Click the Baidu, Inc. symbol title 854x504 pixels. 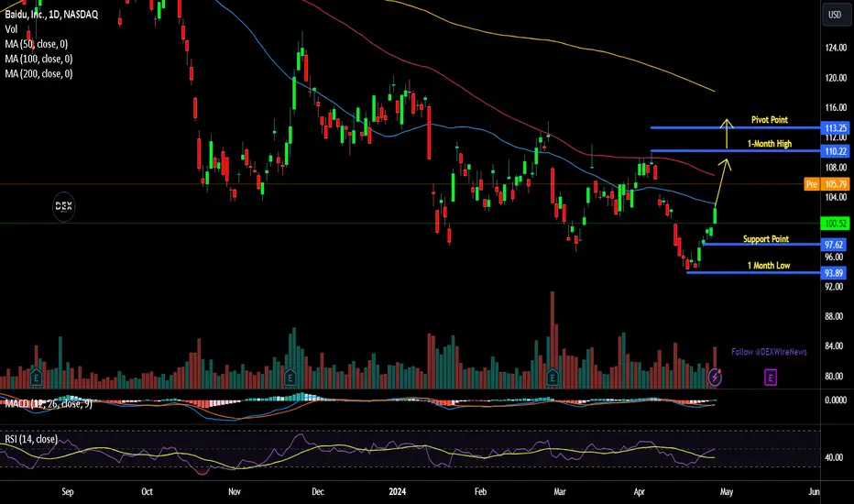click(x=51, y=15)
